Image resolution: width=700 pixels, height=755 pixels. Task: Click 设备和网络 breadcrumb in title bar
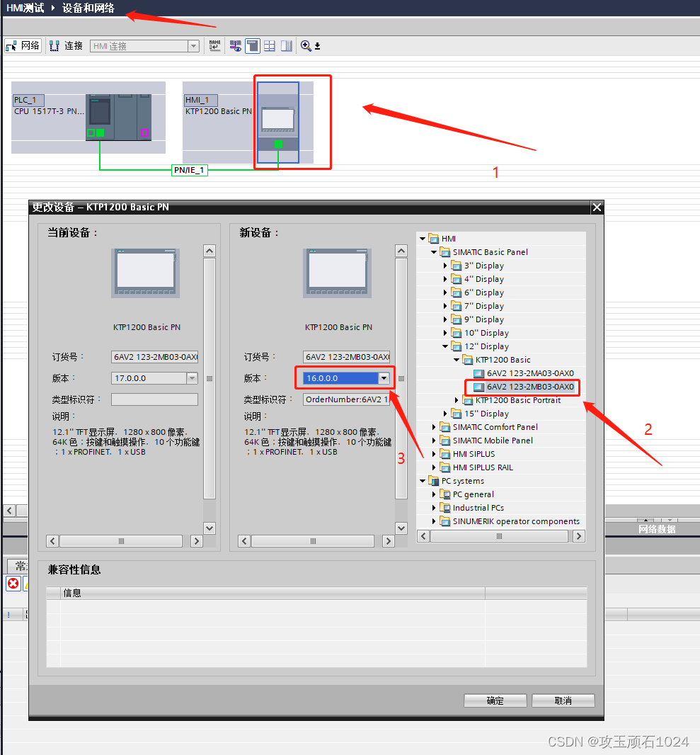88,8
